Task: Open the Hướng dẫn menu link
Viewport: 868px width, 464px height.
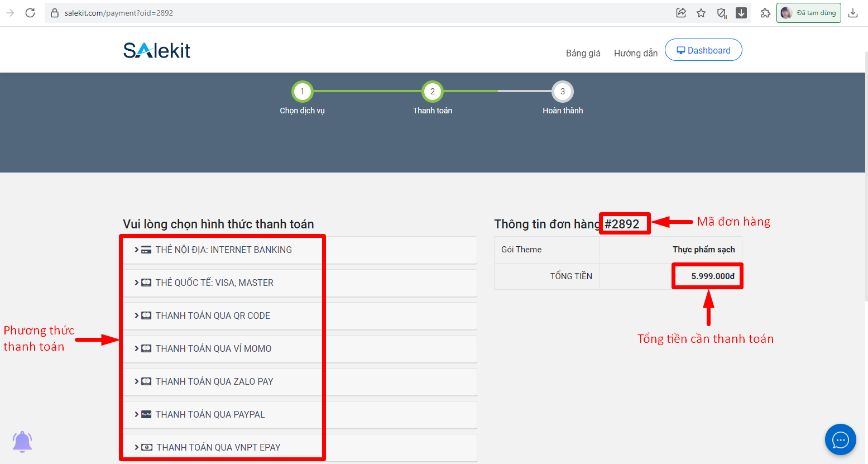Action: (636, 53)
